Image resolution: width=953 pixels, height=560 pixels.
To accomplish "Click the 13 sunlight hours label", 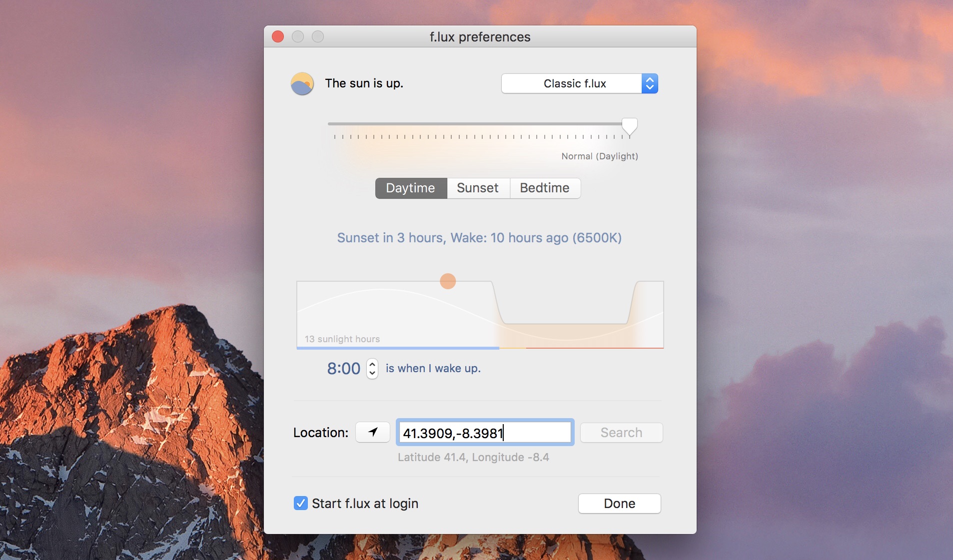I will (x=342, y=339).
